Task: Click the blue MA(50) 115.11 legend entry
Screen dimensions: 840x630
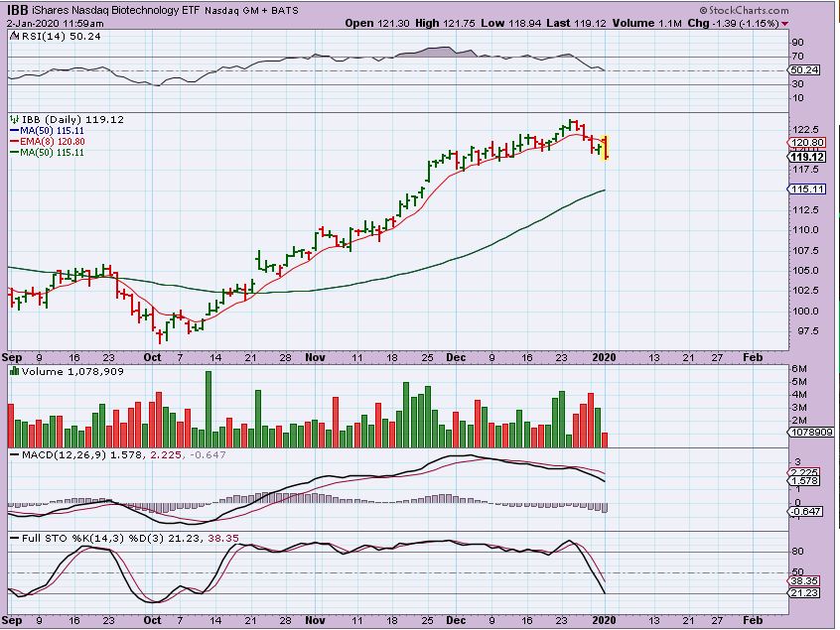Action: tap(47, 131)
